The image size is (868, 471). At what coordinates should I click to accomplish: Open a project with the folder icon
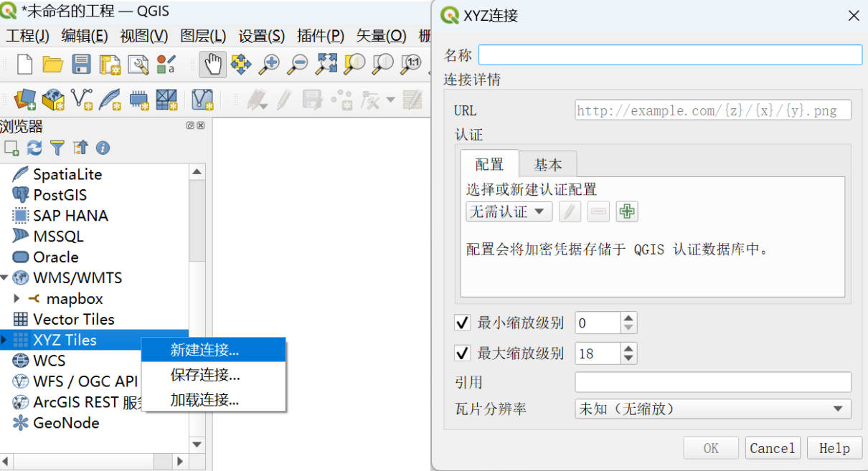tap(53, 64)
